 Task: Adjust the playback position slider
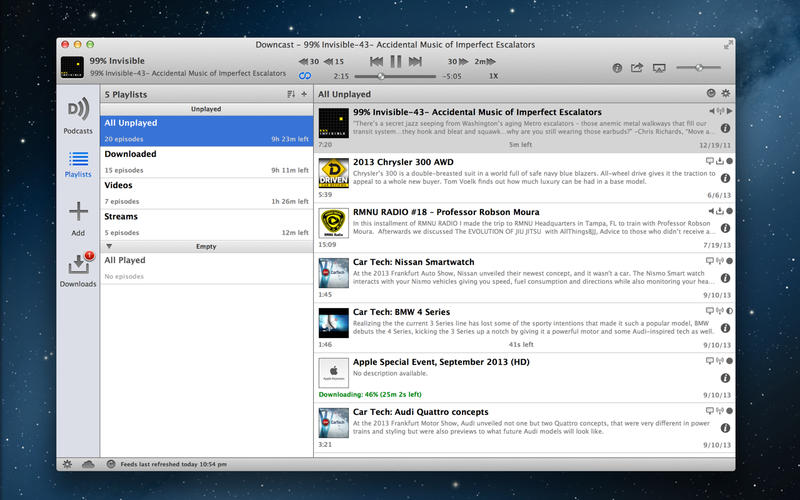(395, 77)
